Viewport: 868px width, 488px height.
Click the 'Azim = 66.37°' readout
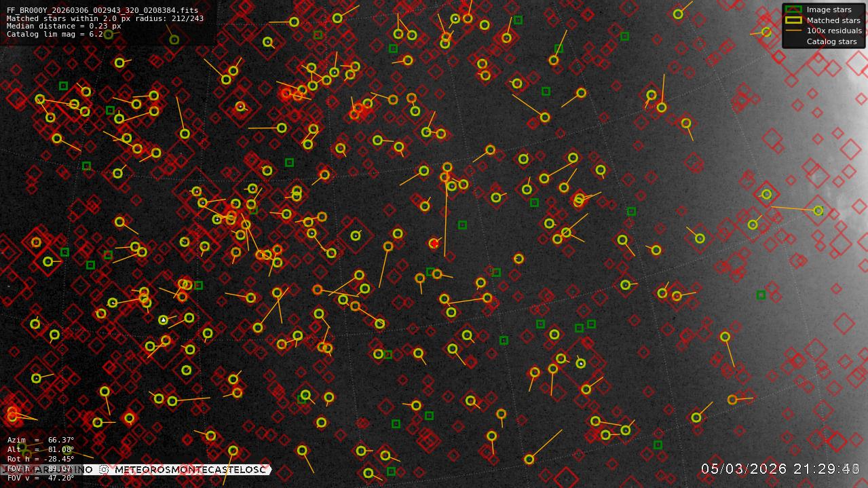tap(41, 440)
